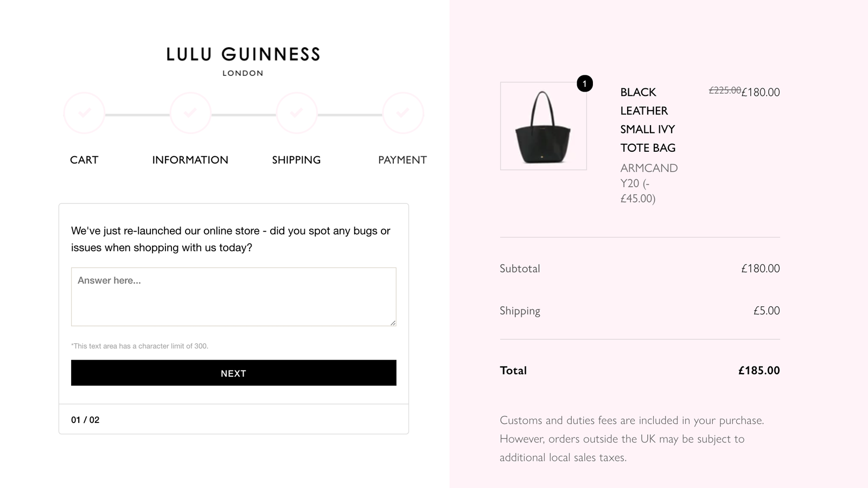Viewport: 868px width, 488px height.
Task: Switch to the SHIPPING step
Action: tap(296, 160)
